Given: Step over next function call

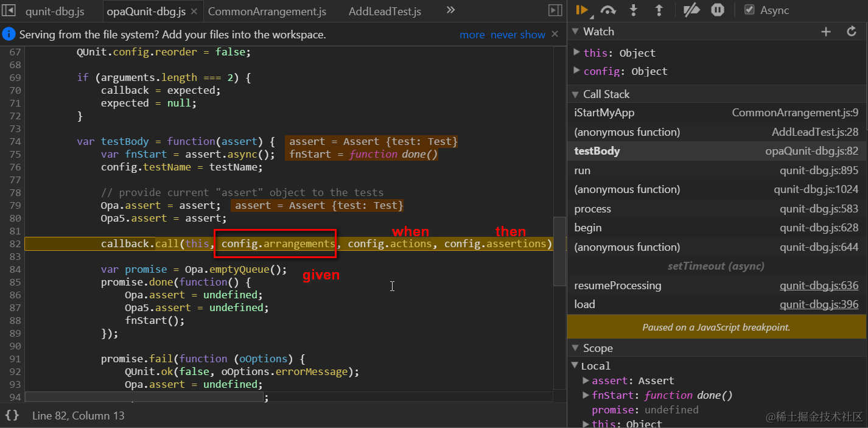Looking at the screenshot, I should [608, 10].
